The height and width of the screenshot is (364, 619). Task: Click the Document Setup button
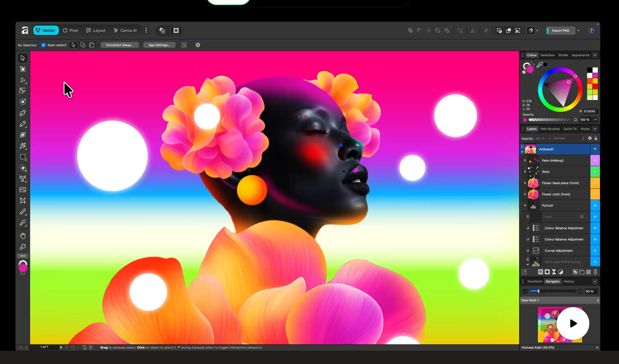coord(120,45)
